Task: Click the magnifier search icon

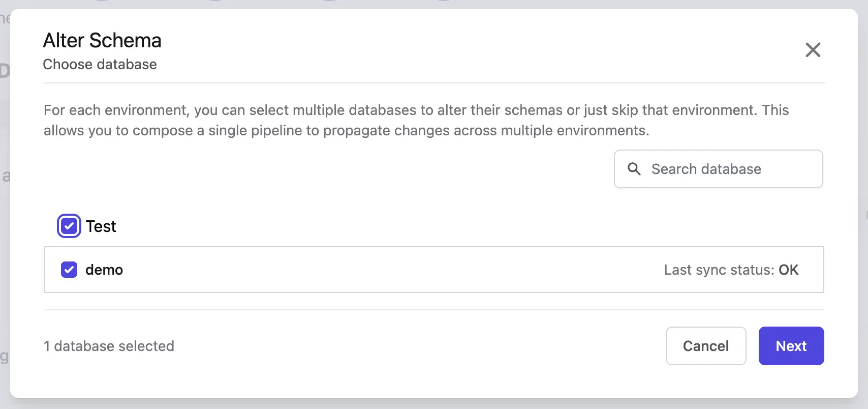Action: coord(634,169)
